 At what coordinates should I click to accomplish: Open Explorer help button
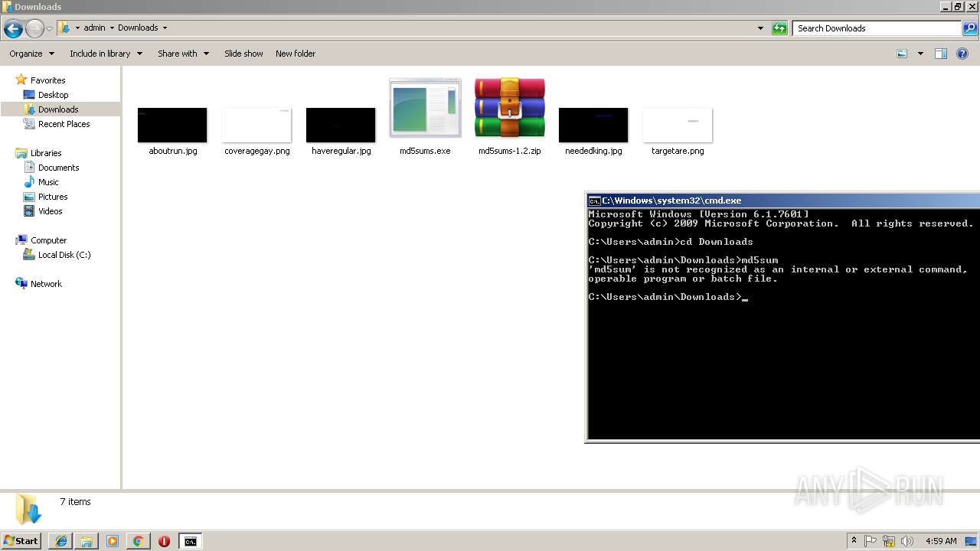coord(962,54)
